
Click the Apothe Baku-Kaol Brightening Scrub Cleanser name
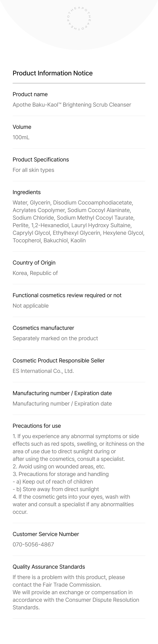[x=72, y=105]
